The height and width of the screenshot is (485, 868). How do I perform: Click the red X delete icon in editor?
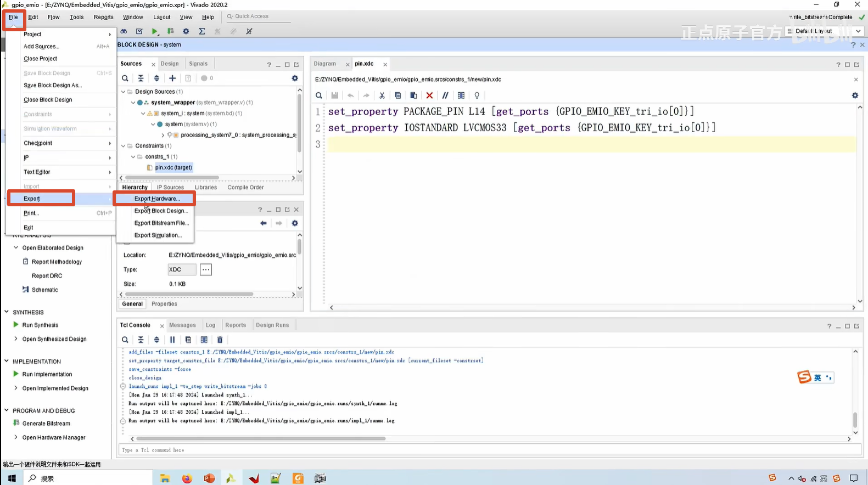[x=429, y=95]
